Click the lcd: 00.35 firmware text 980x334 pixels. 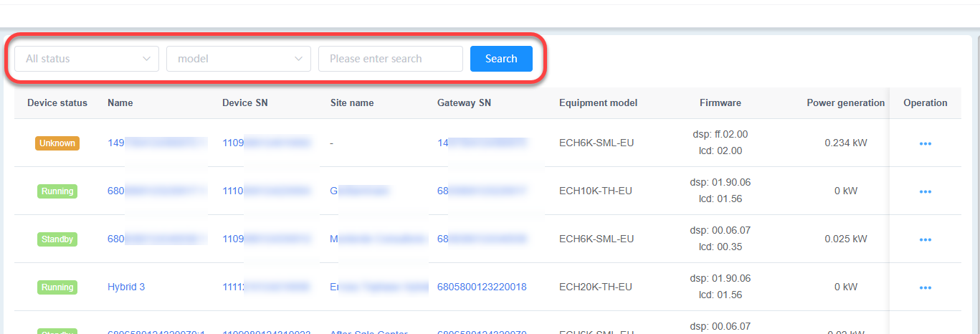point(720,247)
